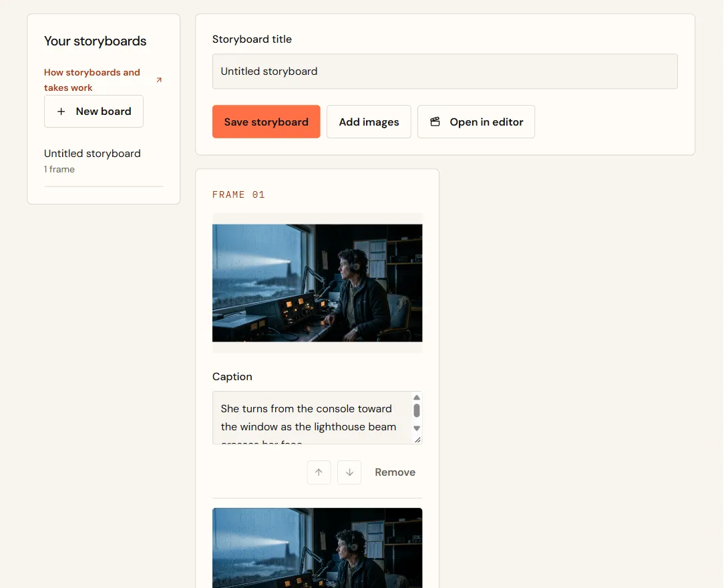Open in editor
Image resolution: width=724 pixels, height=588 pixels.
pos(476,122)
